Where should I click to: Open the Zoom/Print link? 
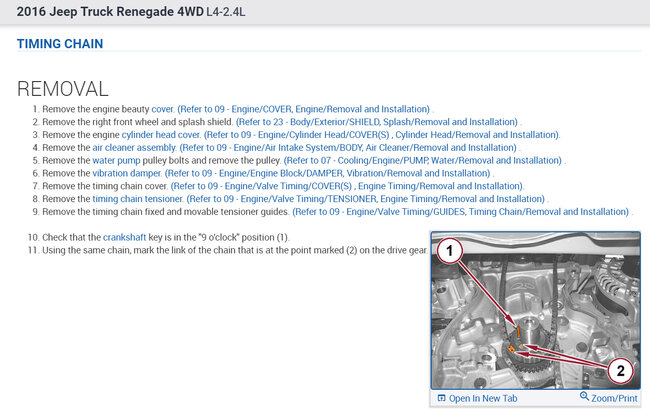614,398
